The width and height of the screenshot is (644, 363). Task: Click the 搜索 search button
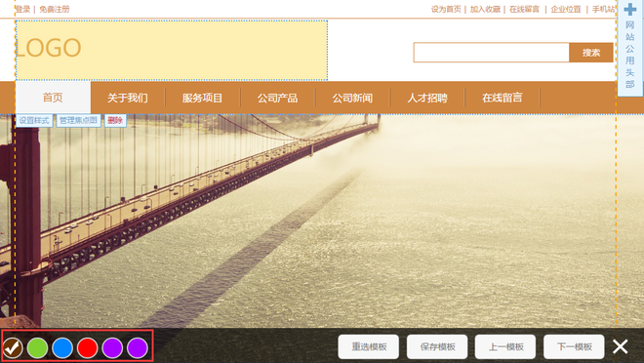(591, 53)
